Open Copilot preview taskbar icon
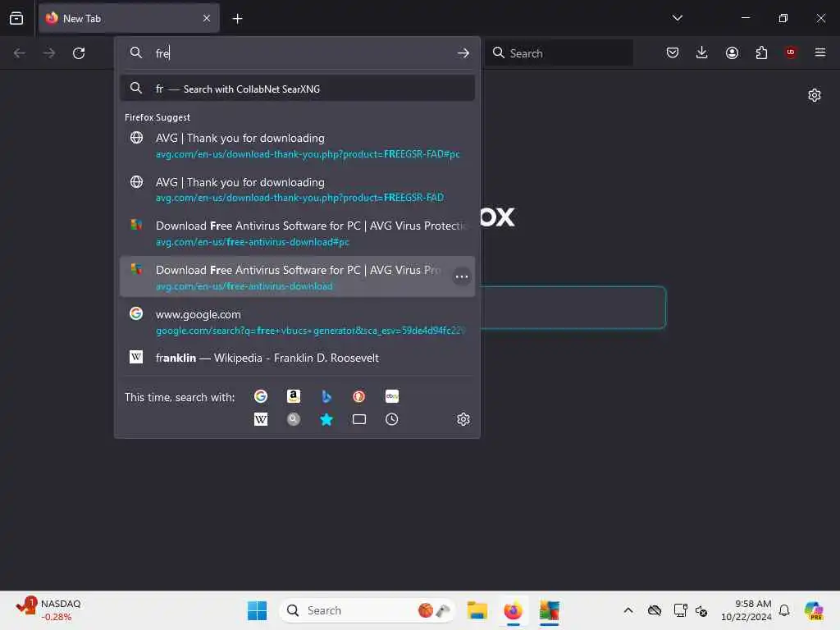840x630 pixels. tap(814, 610)
